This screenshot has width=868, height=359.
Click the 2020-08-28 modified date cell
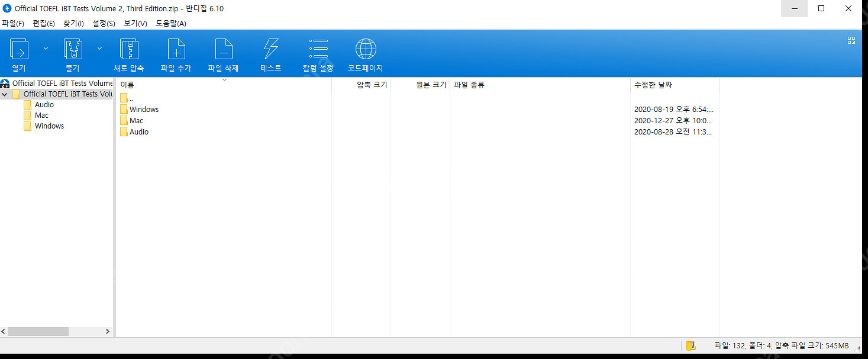point(673,132)
